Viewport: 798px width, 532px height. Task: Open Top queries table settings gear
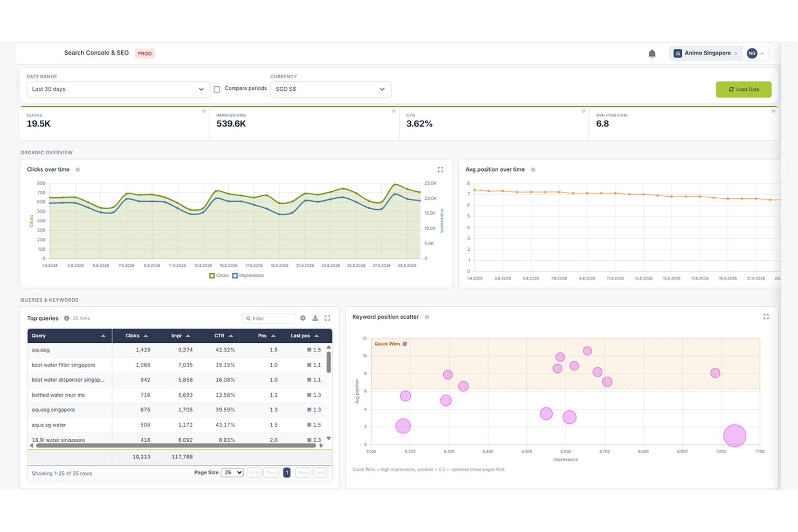tap(303, 318)
